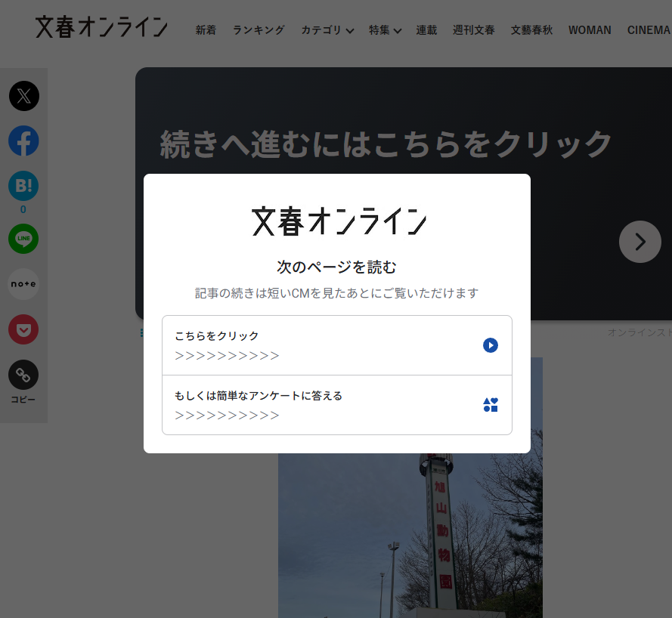Open the 連載 menu item

(426, 30)
